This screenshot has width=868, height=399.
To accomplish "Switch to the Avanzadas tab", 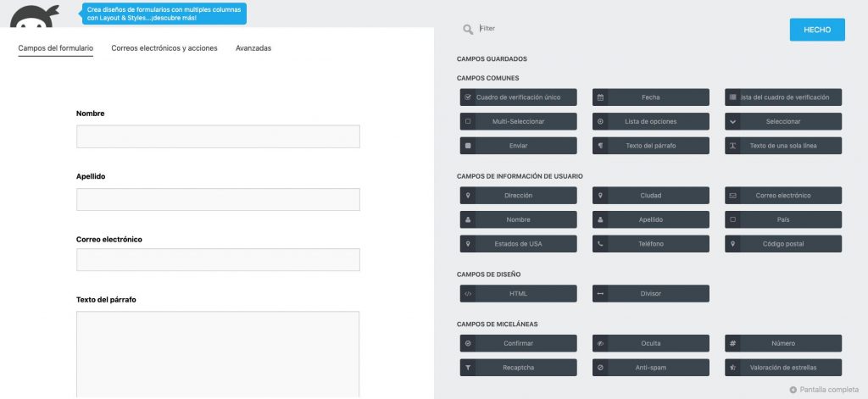I will [x=253, y=48].
